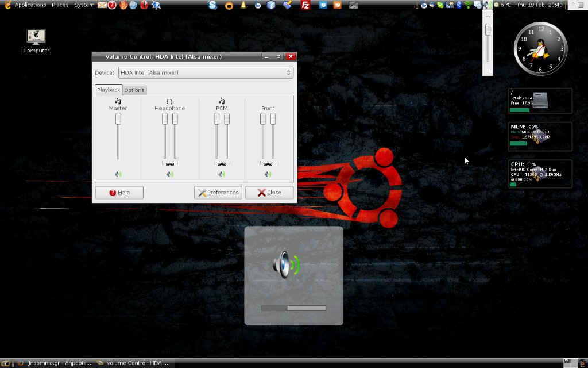Screen dimensions: 588x368
Task: Click the minus at bottom of volume popup
Action: (x=488, y=70)
